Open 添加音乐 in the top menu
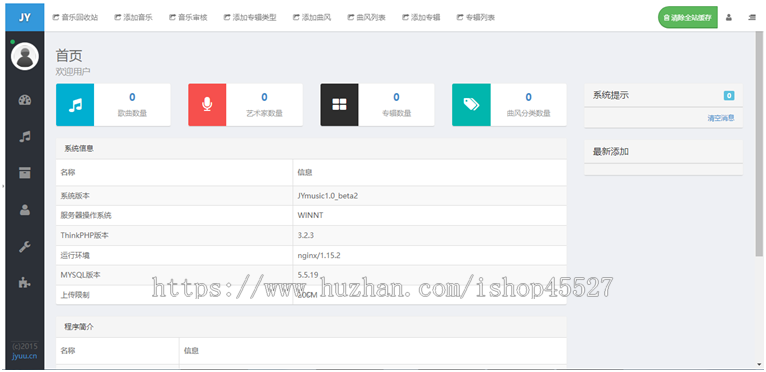This screenshot has width=766, height=372. (133, 18)
